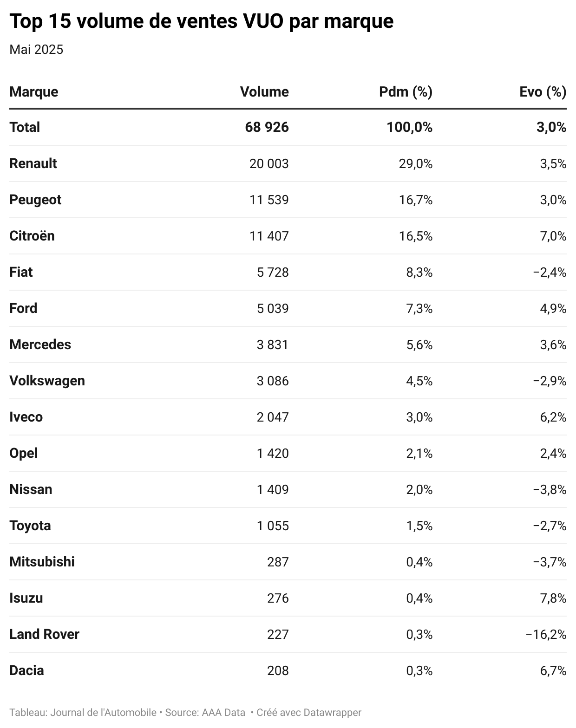The image size is (576, 728).
Task: Click the chart title heading
Action: click(201, 21)
